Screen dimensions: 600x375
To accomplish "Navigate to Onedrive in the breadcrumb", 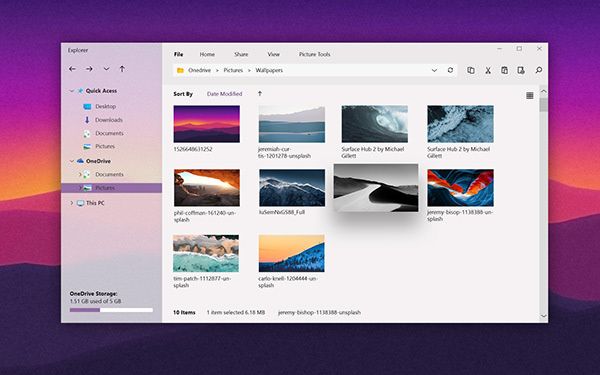I will [199, 70].
